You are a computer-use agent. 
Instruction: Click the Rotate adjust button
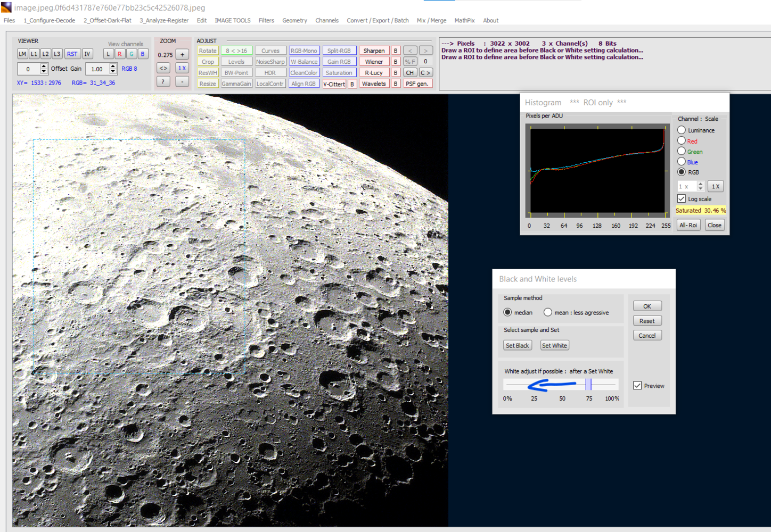coord(208,51)
